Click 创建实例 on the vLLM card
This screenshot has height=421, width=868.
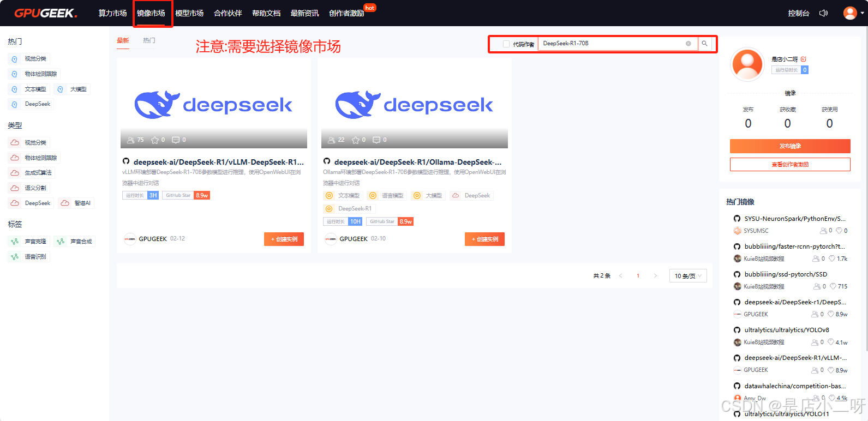[284, 239]
